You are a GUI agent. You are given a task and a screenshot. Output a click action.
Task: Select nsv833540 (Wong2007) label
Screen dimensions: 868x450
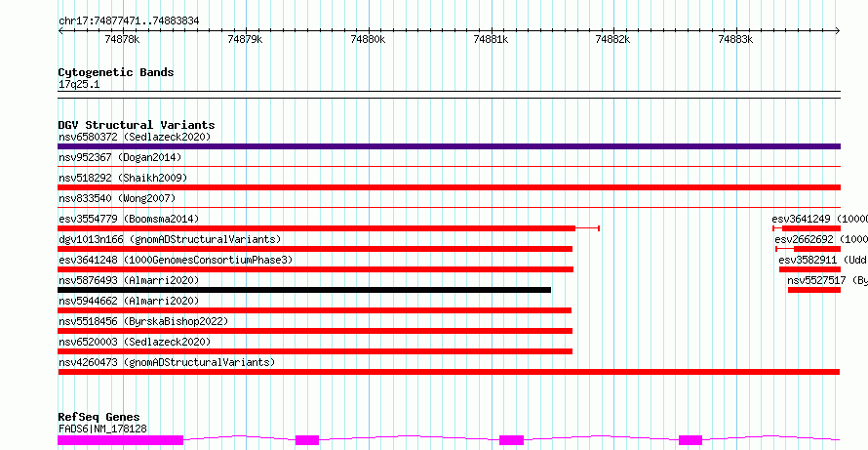pos(117,198)
